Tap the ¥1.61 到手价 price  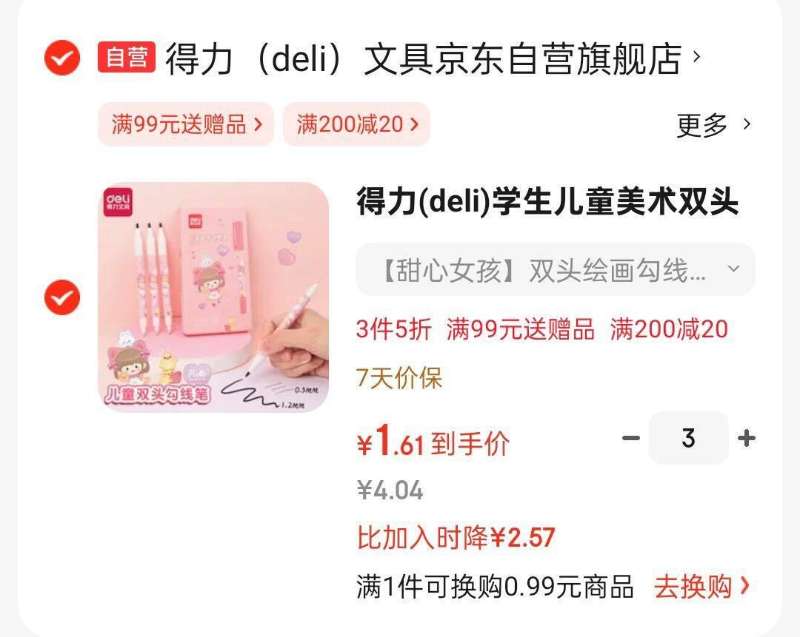click(x=433, y=442)
